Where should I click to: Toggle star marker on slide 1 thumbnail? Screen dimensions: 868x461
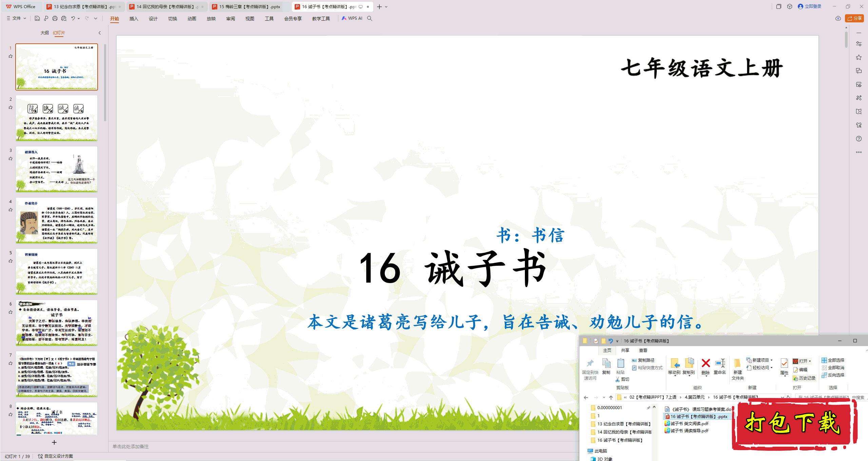11,56
